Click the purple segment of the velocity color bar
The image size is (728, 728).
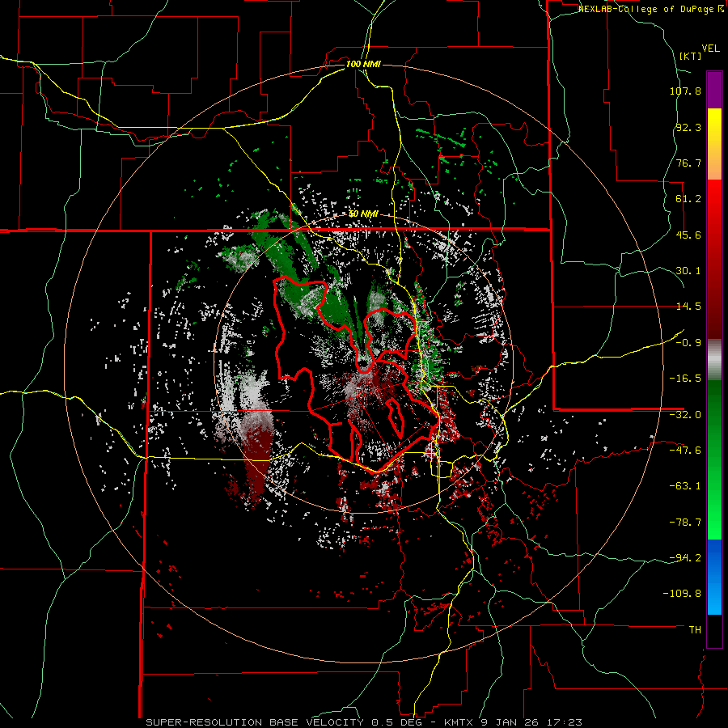click(x=714, y=90)
